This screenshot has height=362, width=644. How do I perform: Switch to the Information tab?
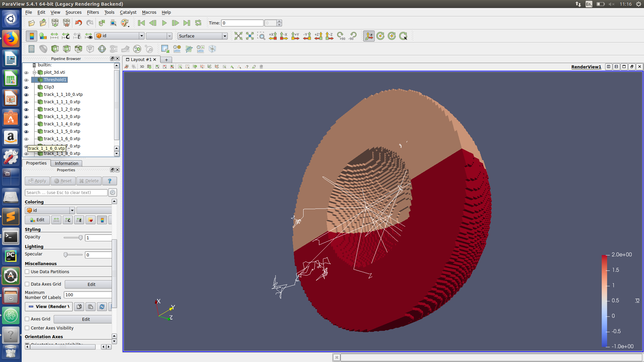[x=66, y=163]
